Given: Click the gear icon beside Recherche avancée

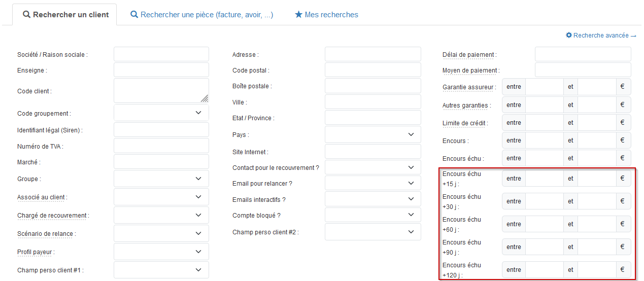Looking at the screenshot, I should [569, 36].
